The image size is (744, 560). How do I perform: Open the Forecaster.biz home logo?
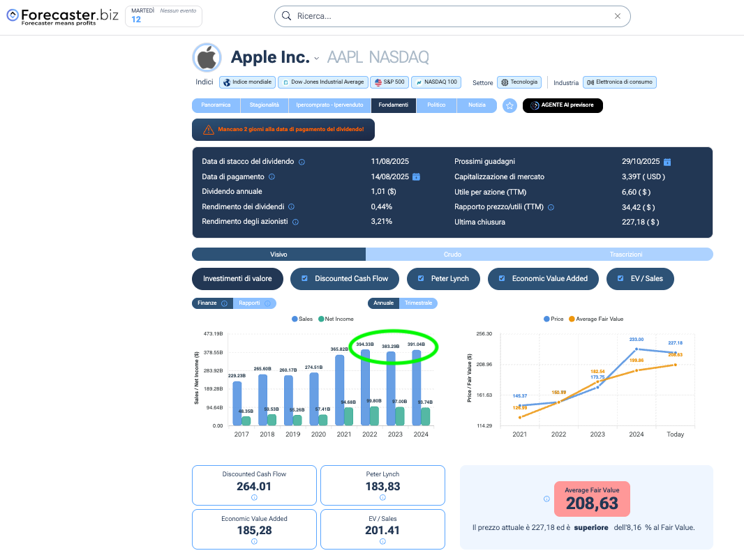tap(62, 16)
